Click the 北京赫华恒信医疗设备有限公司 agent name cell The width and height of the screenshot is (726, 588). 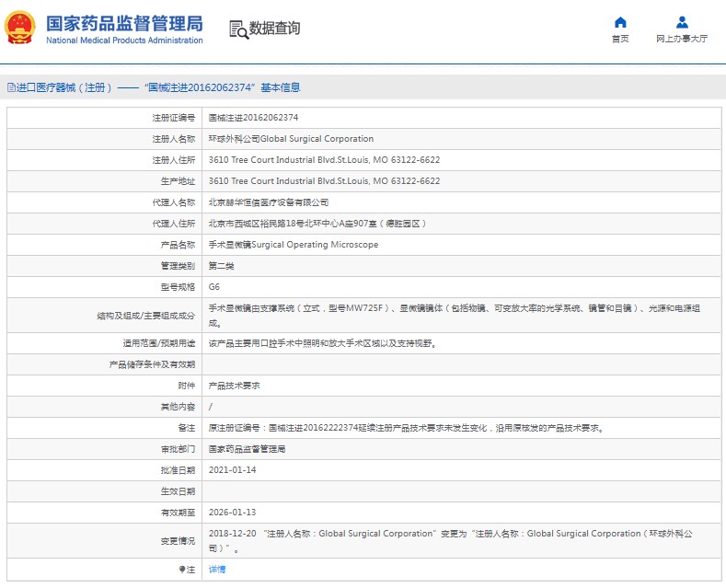pos(269,202)
